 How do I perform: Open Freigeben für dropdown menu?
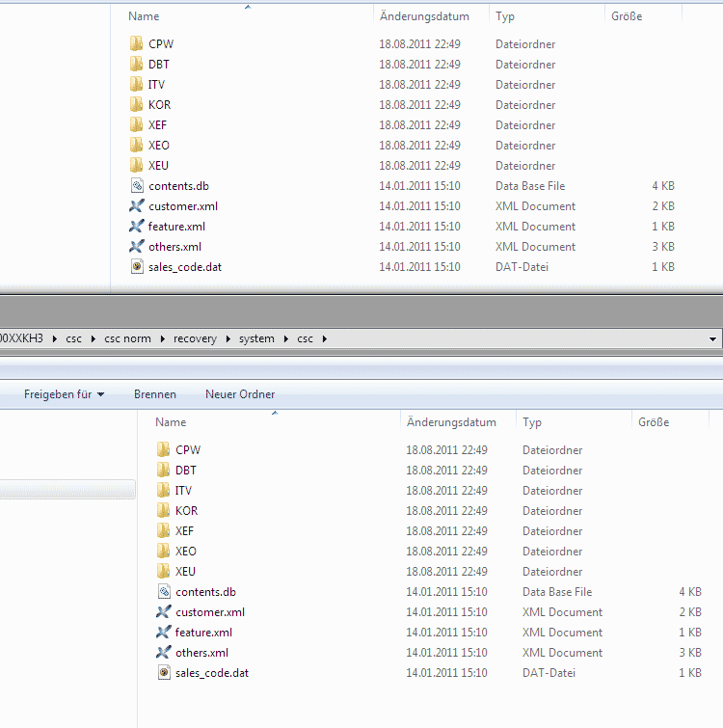[x=64, y=394]
